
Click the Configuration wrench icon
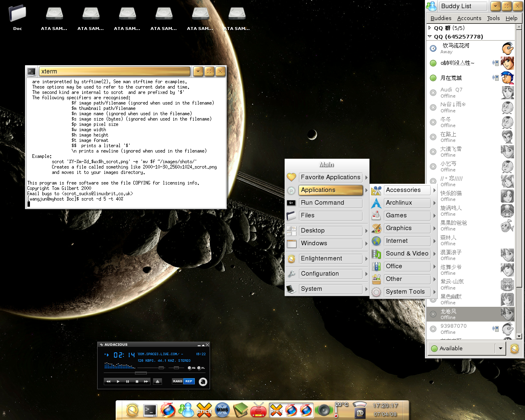click(x=291, y=274)
